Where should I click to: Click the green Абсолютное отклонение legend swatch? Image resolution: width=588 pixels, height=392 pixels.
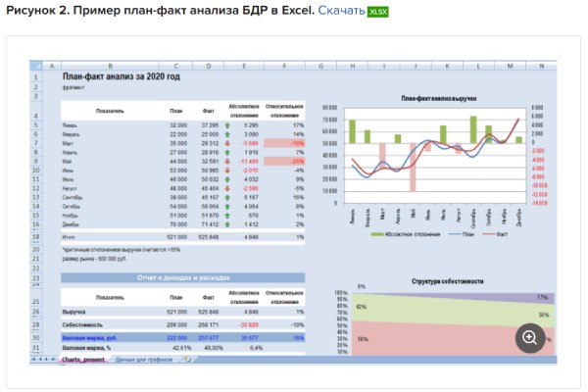[377, 235]
